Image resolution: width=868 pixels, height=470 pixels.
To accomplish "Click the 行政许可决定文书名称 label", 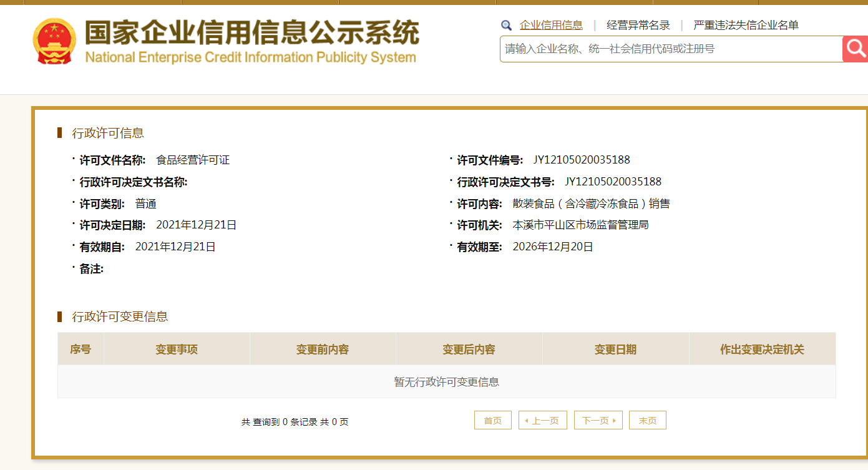I will (134, 182).
